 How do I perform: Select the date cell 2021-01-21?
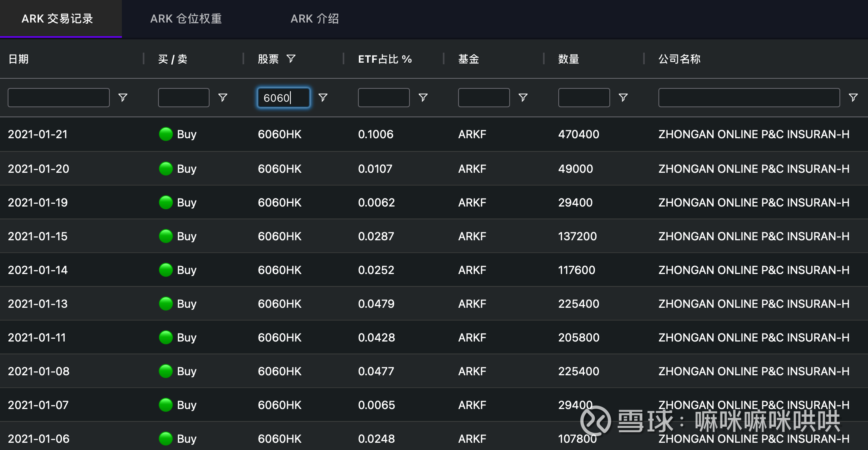click(38, 134)
